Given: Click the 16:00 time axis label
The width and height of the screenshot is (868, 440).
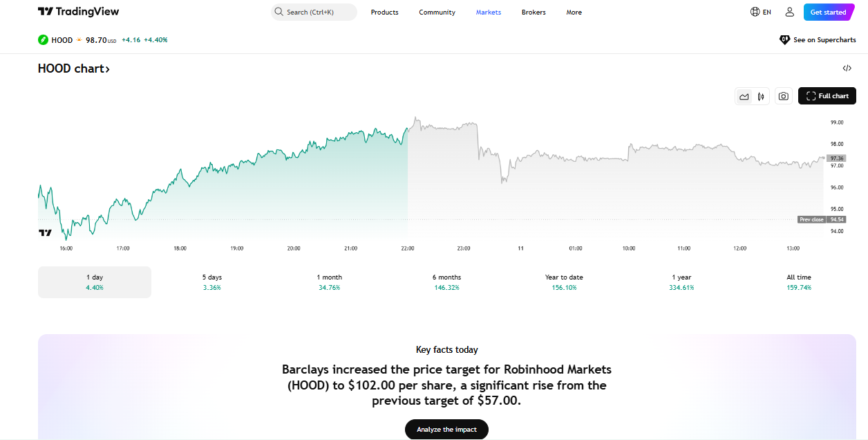Looking at the screenshot, I should click(66, 248).
